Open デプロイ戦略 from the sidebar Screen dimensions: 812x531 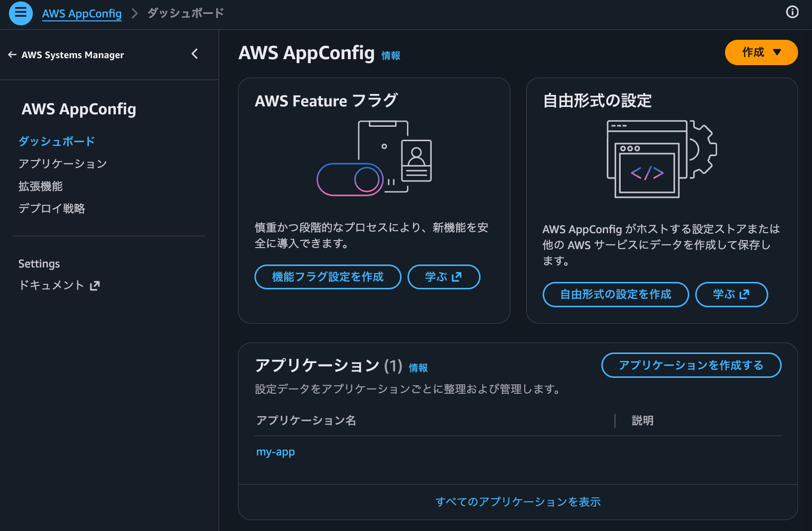coord(51,208)
